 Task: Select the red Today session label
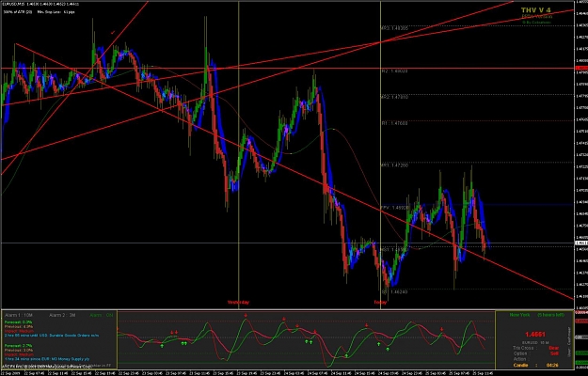click(x=380, y=302)
